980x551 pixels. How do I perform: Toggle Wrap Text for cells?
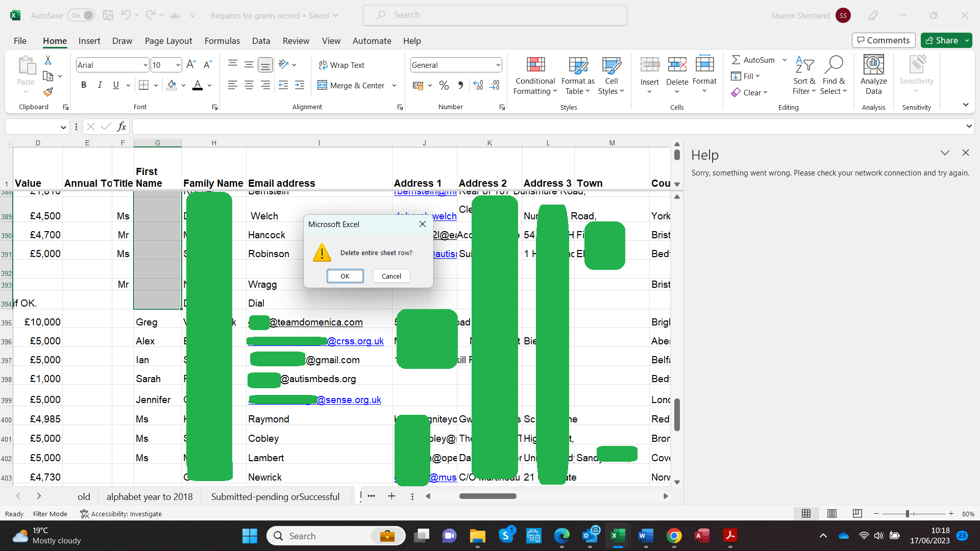coord(341,65)
